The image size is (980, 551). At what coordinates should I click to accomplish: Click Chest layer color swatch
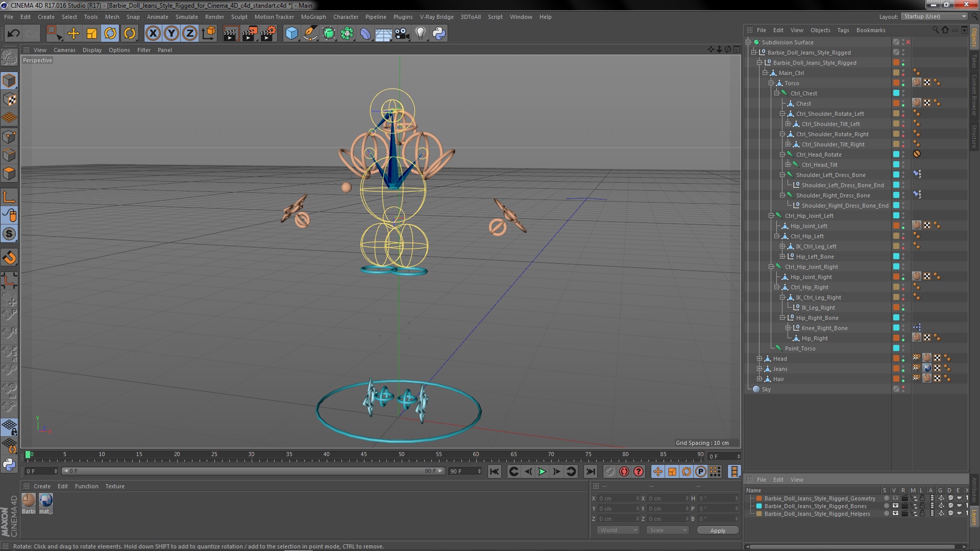[896, 104]
